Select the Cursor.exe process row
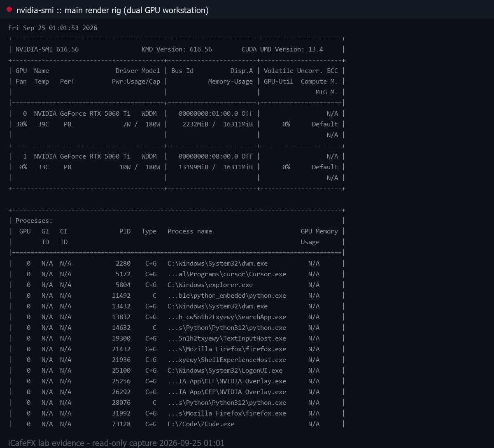The width and height of the screenshot is (494, 448). [x=177, y=274]
